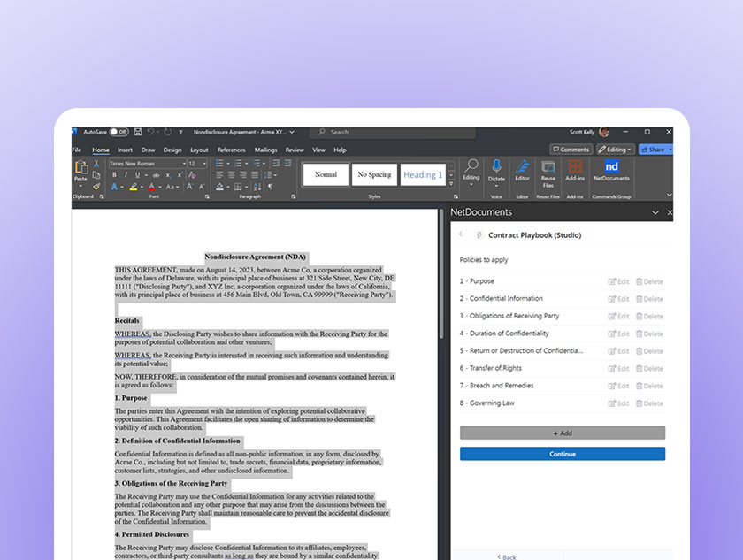Apply the Normal style
Viewport: 743px width, 560px height.
326,174
